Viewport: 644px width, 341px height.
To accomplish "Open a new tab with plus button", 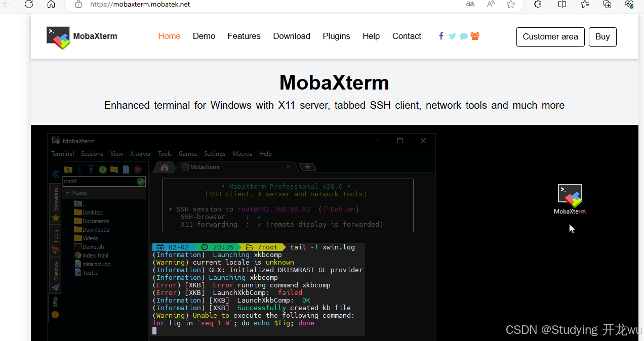I will tap(308, 167).
